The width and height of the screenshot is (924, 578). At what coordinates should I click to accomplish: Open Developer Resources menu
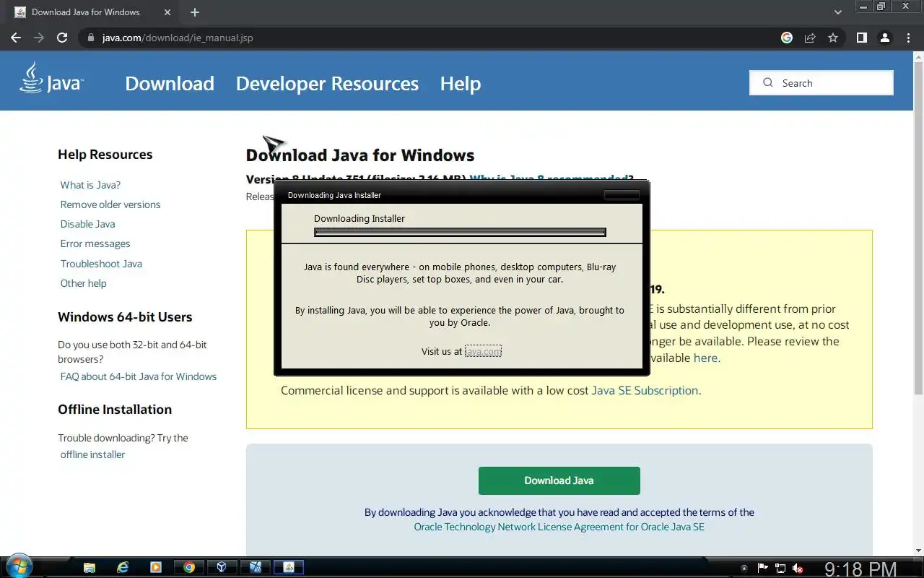coord(327,84)
